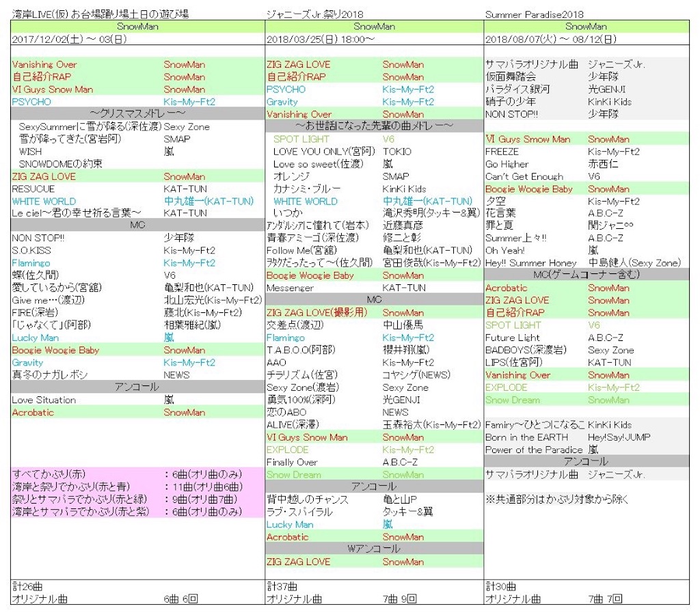Click 'LOVE YOU ONLY(宮阿)' cell
This screenshot has height=615, width=700.
pos(324,152)
